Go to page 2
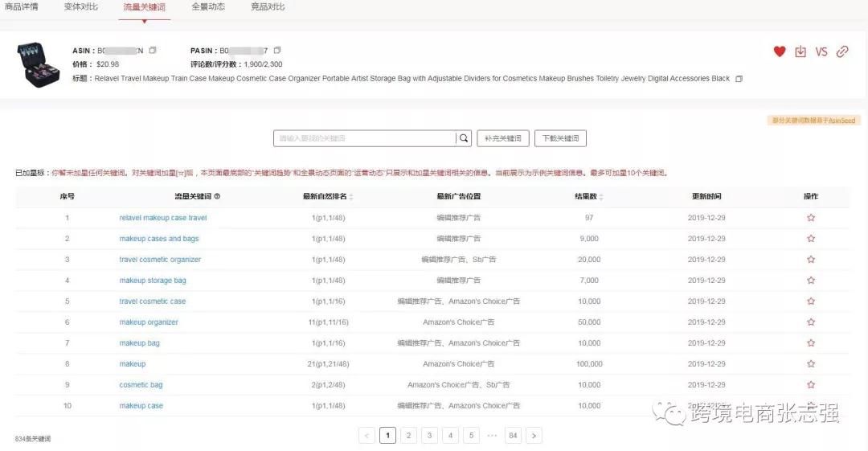The image size is (868, 451). [x=408, y=436]
